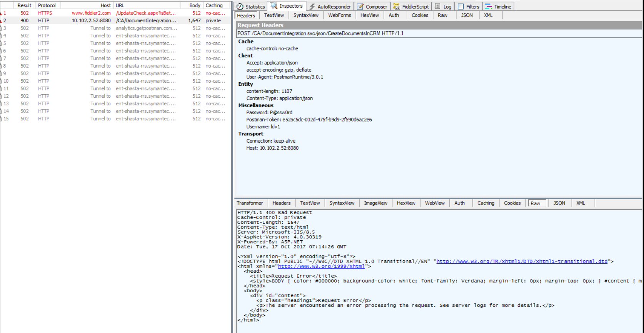Image resolution: width=644 pixels, height=333 pixels.
Task: Open the request WebForms tab
Action: [x=339, y=15]
